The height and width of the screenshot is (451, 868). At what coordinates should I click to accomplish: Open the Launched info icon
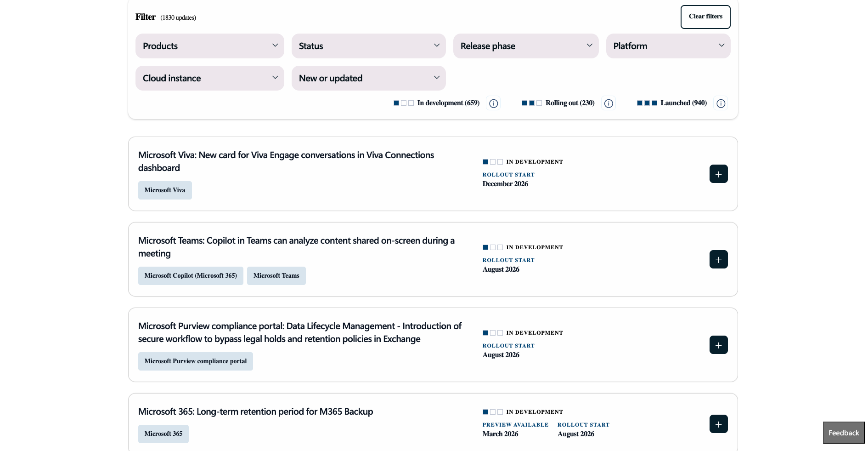(721, 103)
